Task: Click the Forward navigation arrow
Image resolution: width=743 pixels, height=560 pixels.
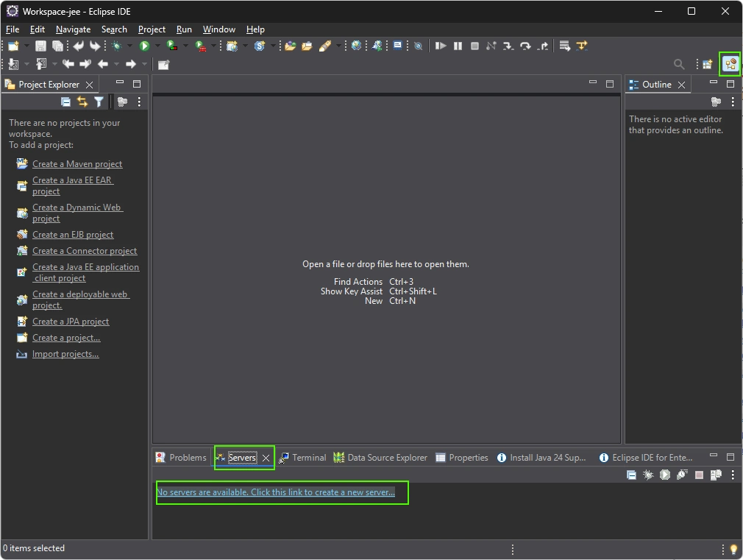Action: tap(131, 65)
